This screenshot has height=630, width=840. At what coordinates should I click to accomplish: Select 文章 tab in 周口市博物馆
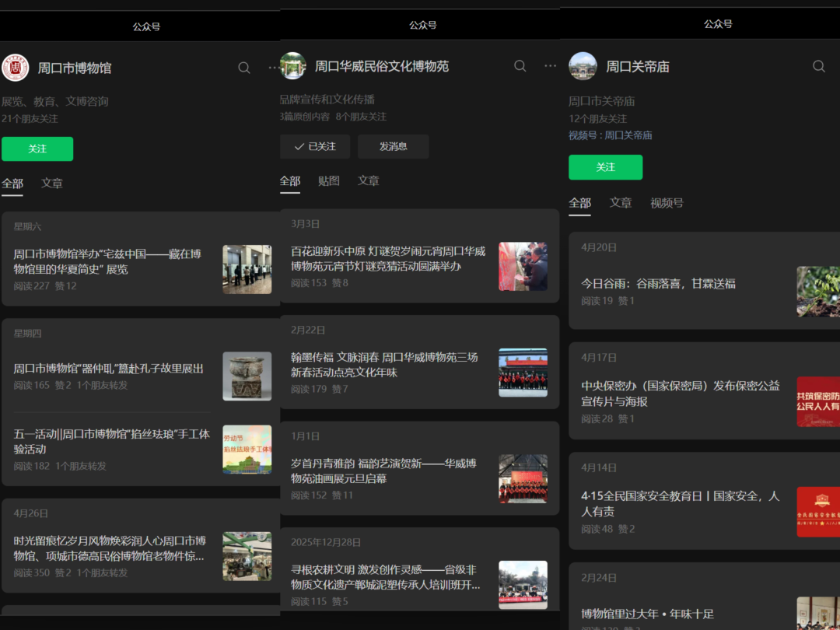(x=52, y=184)
